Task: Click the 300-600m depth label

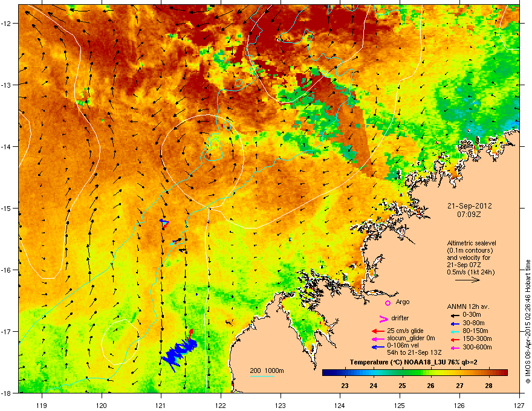Action: click(477, 348)
